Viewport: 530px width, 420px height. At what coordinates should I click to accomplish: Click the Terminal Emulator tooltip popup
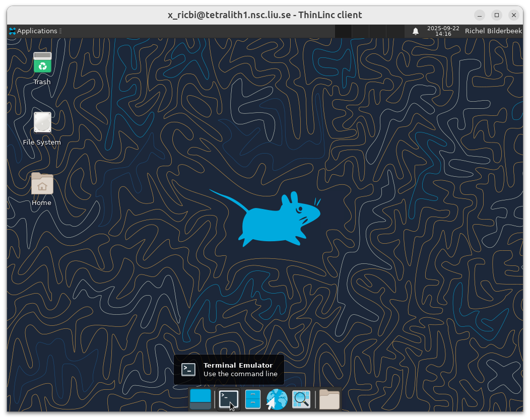(229, 369)
